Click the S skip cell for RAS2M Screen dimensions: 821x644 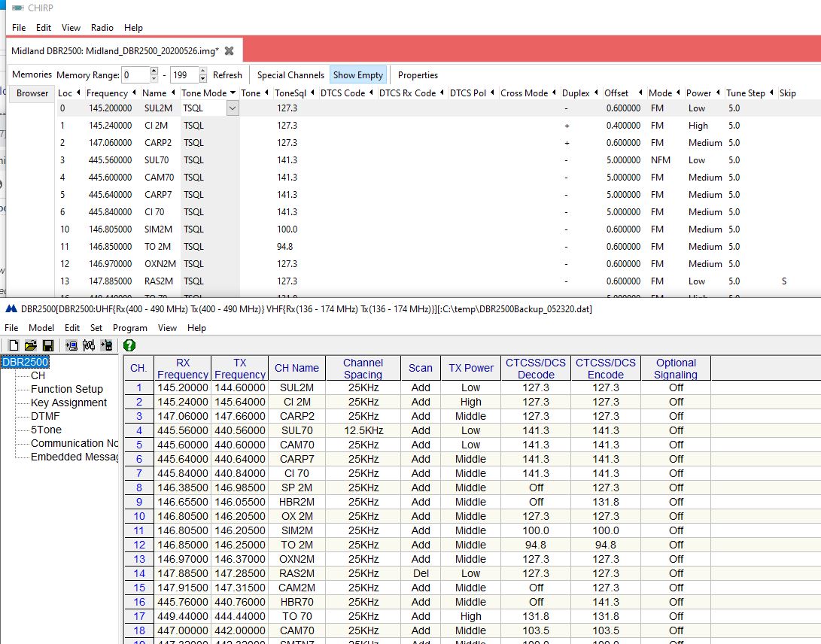pos(784,281)
